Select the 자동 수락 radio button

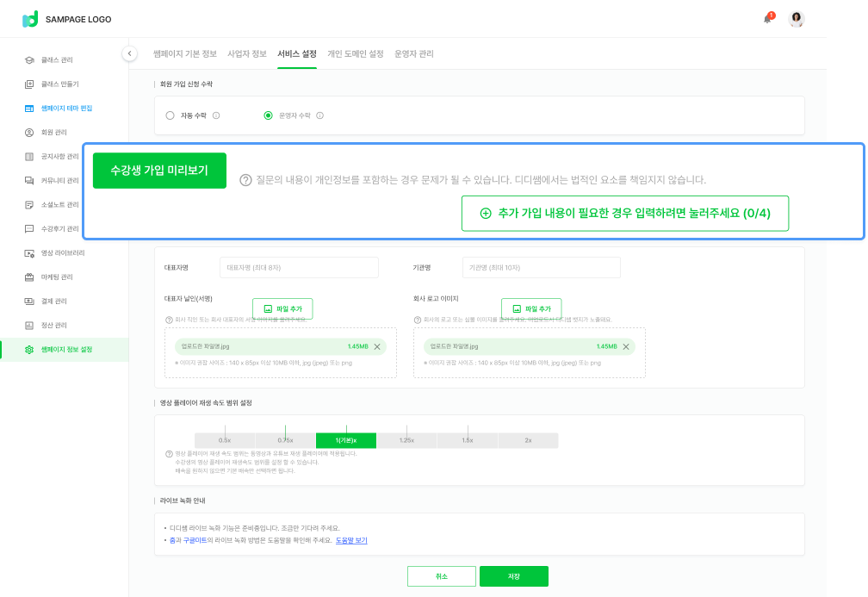170,115
